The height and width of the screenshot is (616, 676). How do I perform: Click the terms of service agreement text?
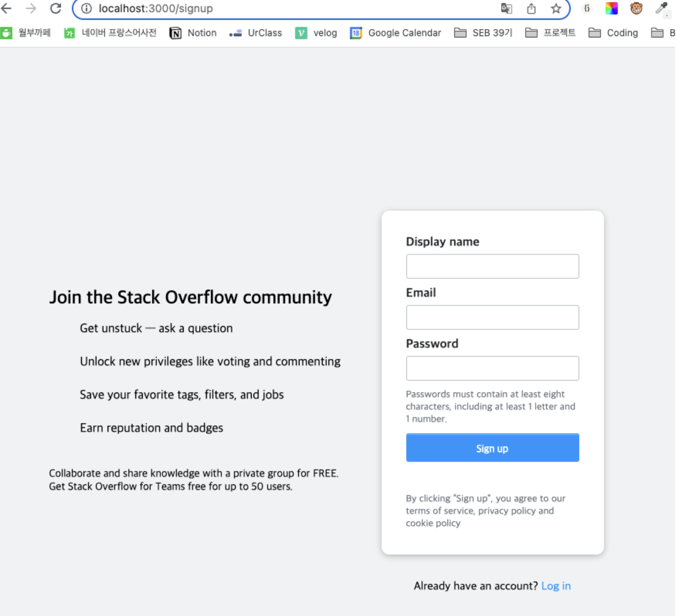(485, 511)
